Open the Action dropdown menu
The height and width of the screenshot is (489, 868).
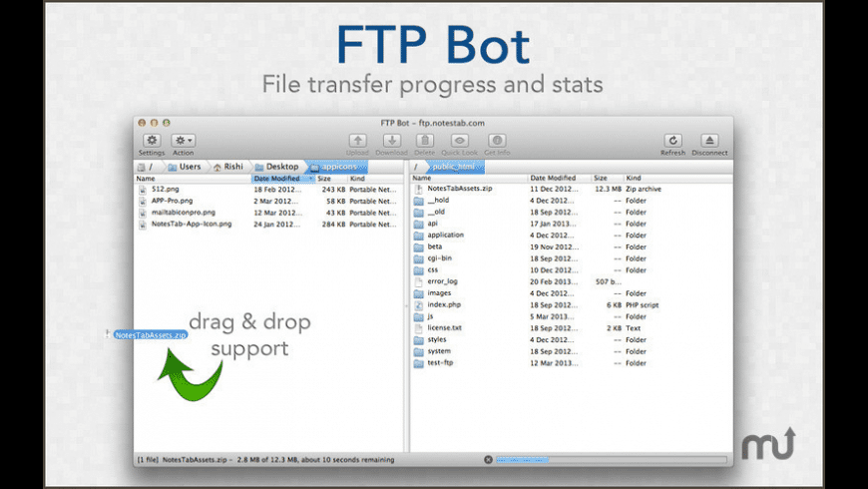click(x=184, y=141)
